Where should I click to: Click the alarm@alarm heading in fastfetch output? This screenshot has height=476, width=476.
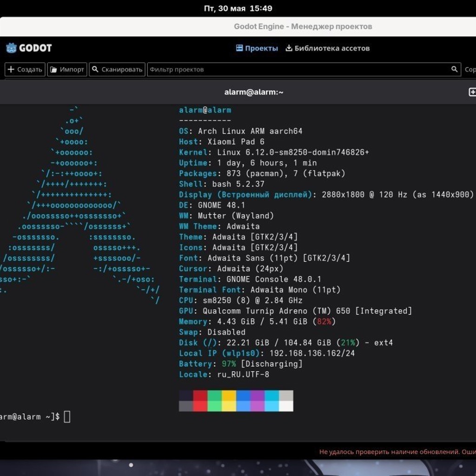[x=205, y=110]
